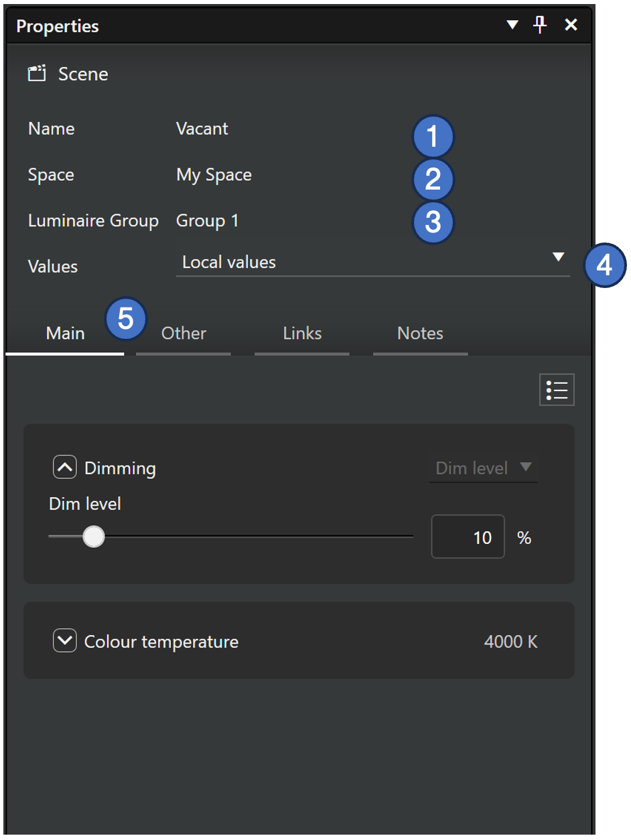Image resolution: width=631 pixels, height=840 pixels.
Task: Click callout marker number 2
Action: click(x=433, y=180)
